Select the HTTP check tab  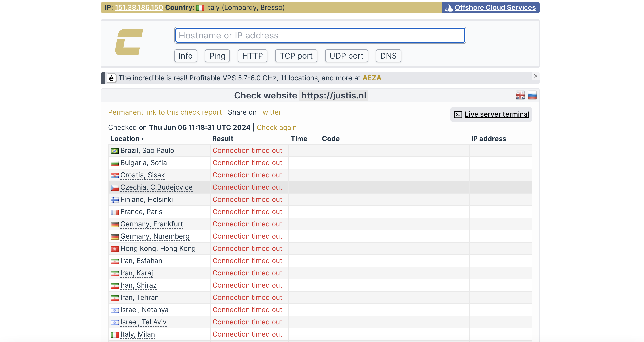click(x=252, y=56)
